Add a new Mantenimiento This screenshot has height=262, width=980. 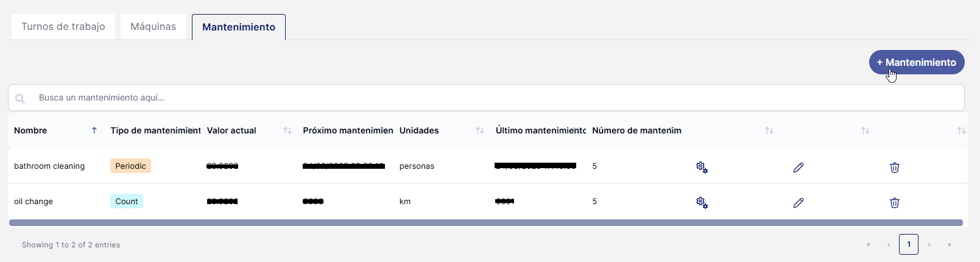tap(916, 62)
